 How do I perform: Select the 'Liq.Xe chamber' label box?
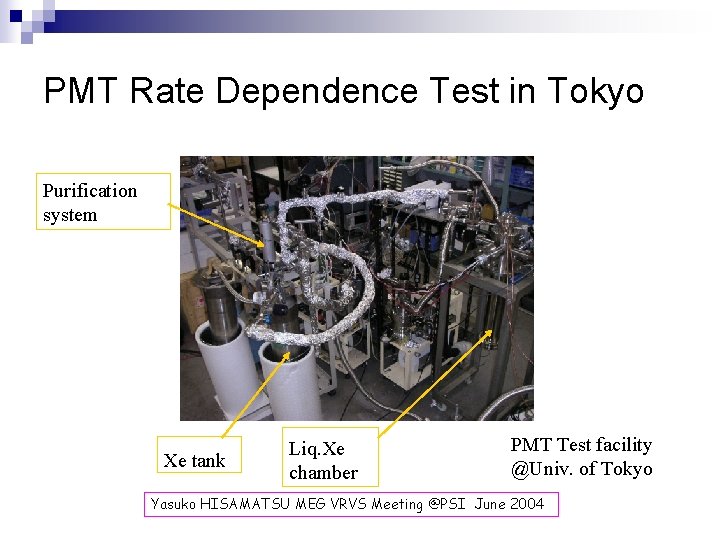coord(330,456)
